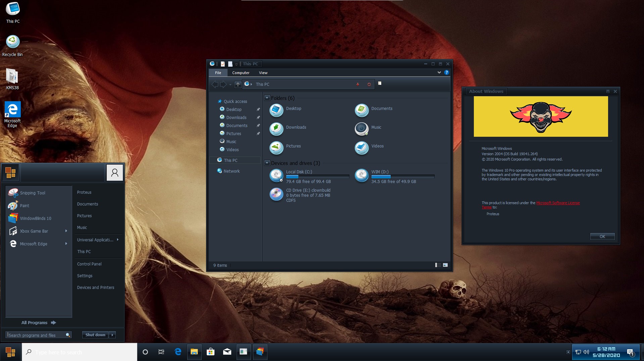Select WIM (D:) drive
Viewport: 644px width, 361px height.
394,176
